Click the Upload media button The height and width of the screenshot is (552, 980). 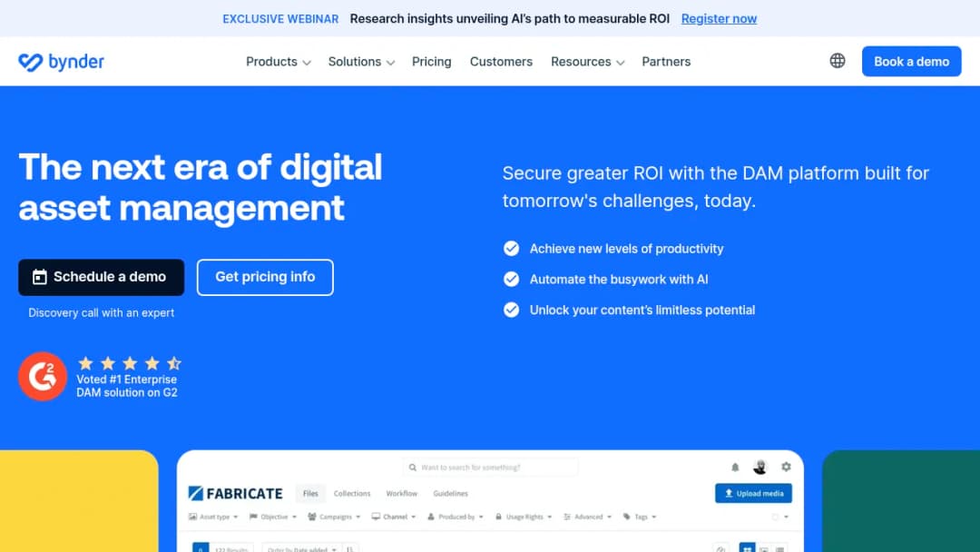tap(753, 493)
